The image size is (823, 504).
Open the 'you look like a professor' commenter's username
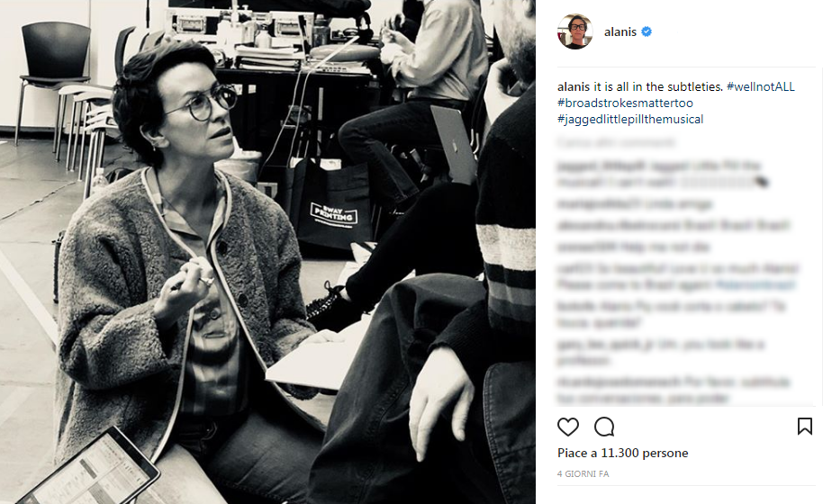point(605,345)
